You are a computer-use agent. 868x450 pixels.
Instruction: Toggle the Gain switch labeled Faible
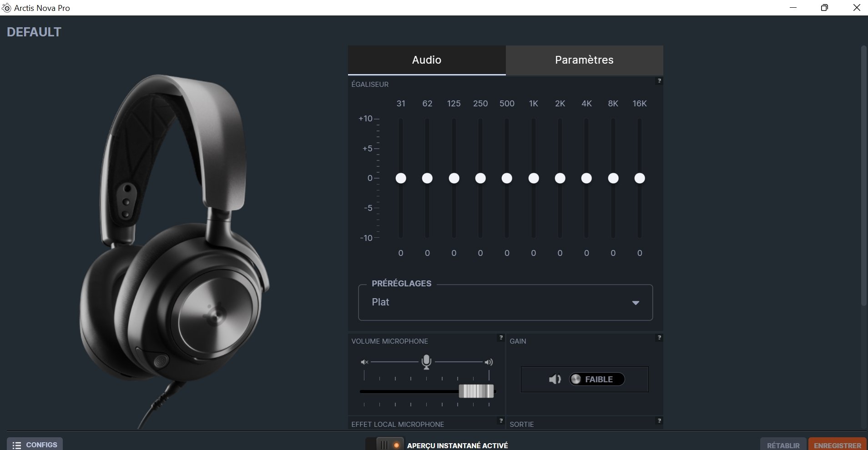(596, 379)
